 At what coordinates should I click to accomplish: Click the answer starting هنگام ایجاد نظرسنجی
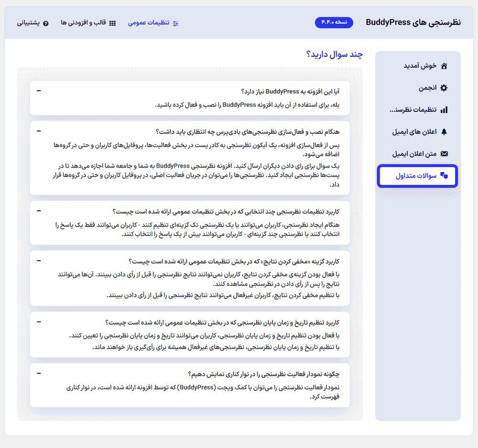click(197, 229)
